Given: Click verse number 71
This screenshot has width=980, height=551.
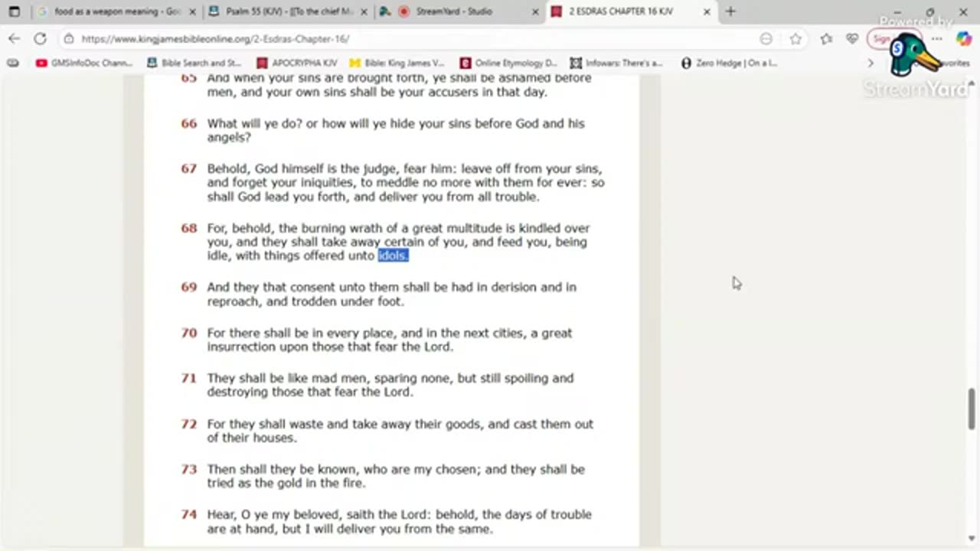Looking at the screenshot, I should coord(188,378).
